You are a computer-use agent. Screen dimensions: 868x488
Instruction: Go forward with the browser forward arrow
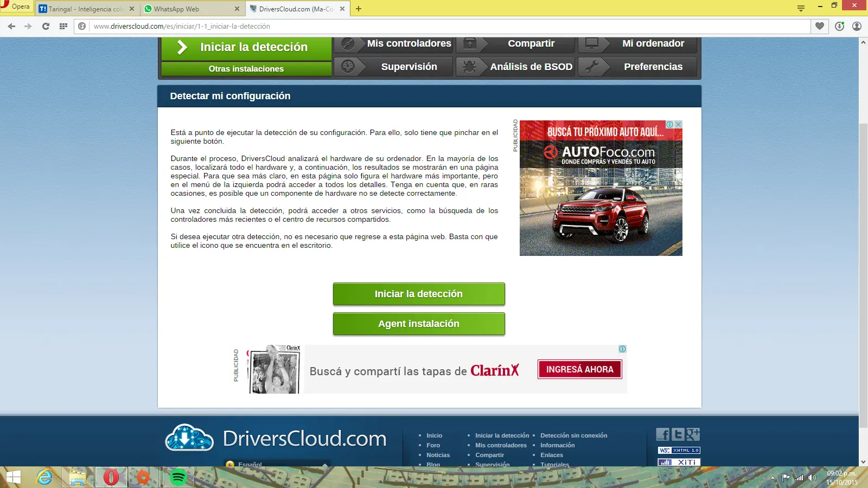(28, 26)
